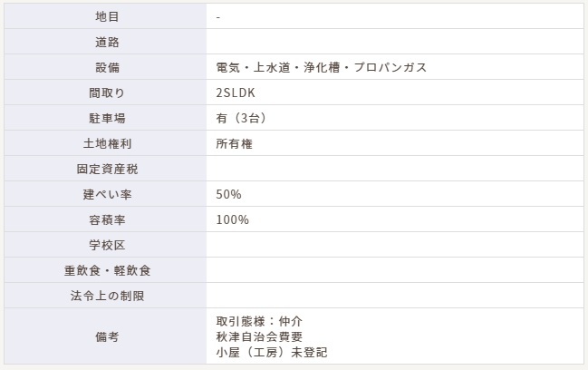Click the 固定資産税 label cell
The width and height of the screenshot is (588, 370).
107,169
